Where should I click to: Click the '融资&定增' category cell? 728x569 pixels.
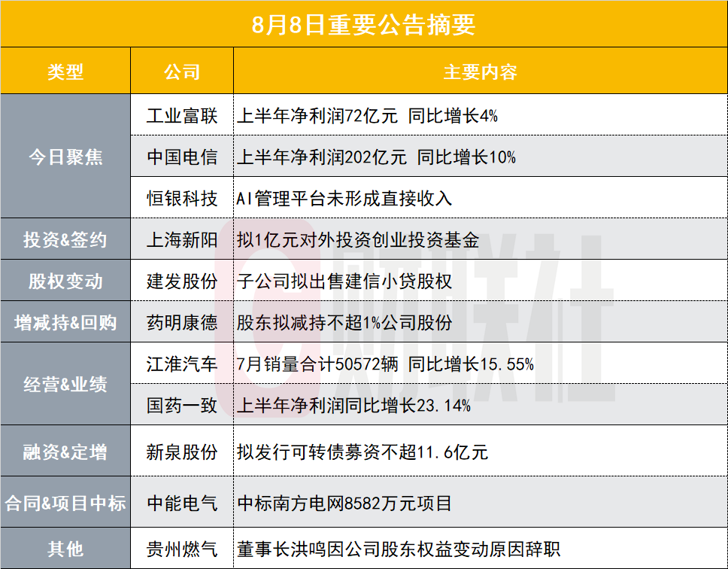click(65, 452)
